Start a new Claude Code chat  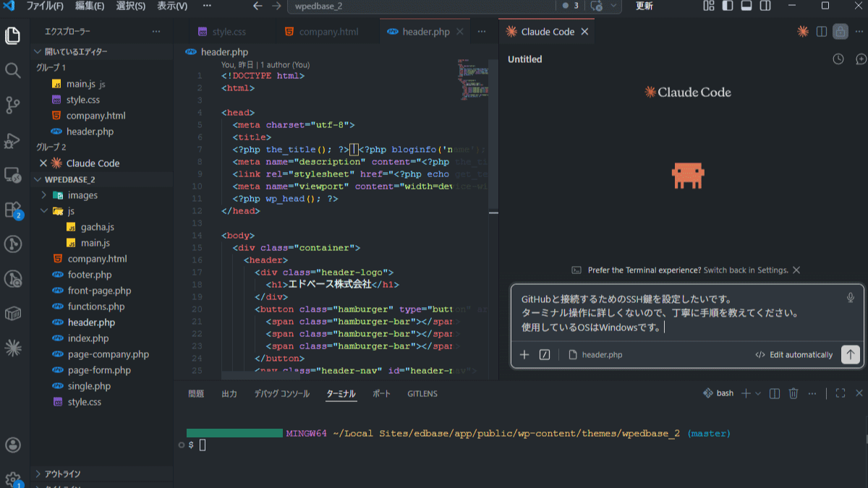(861, 59)
